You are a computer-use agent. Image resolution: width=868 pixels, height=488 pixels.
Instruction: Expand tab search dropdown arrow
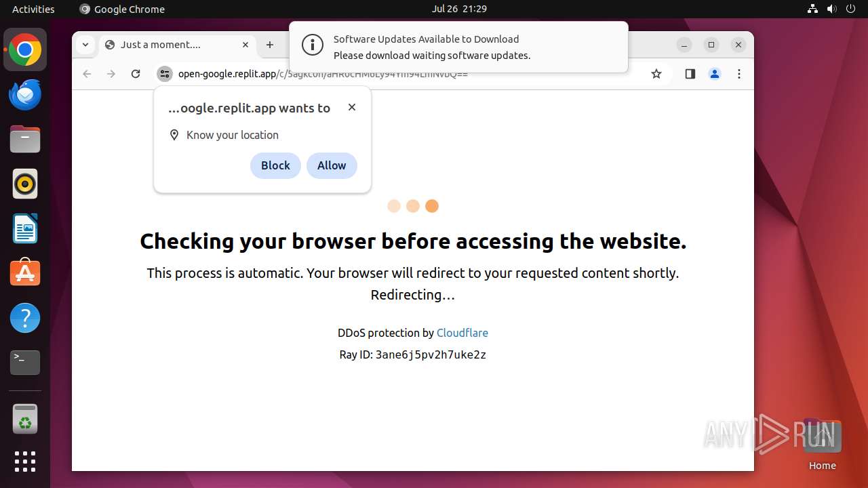[85, 45]
